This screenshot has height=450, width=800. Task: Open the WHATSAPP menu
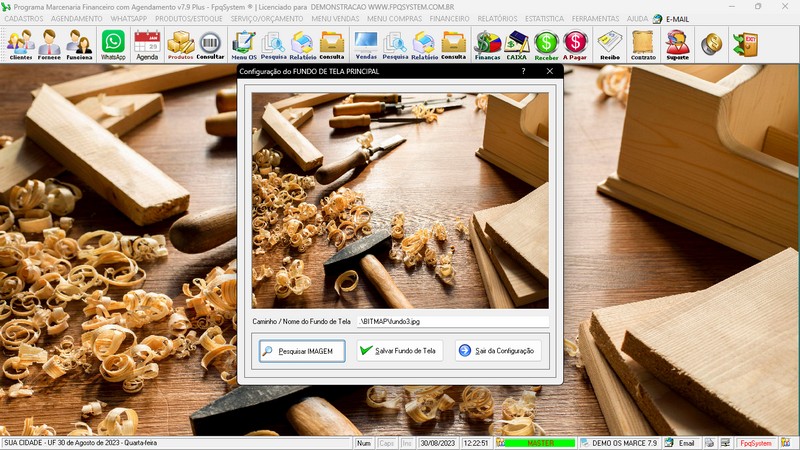(129, 18)
